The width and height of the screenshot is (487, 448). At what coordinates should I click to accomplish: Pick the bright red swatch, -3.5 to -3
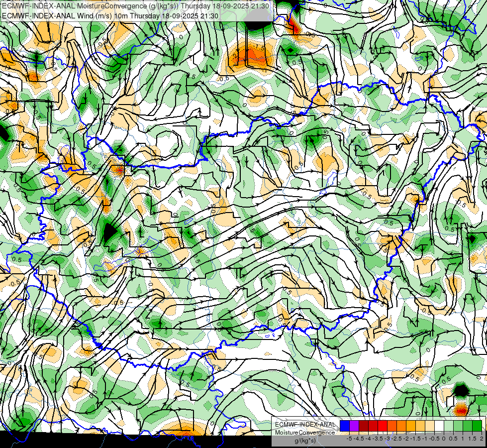(x=383, y=426)
